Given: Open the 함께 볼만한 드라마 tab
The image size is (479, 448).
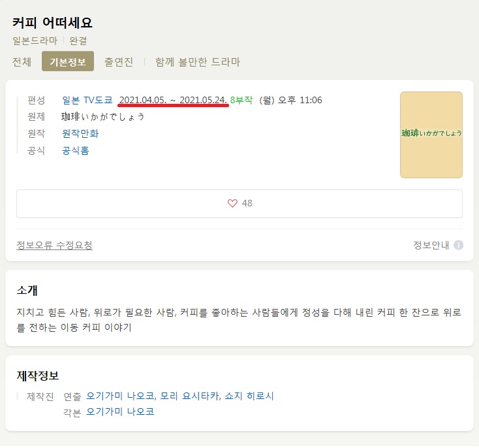Looking at the screenshot, I should tap(198, 62).
